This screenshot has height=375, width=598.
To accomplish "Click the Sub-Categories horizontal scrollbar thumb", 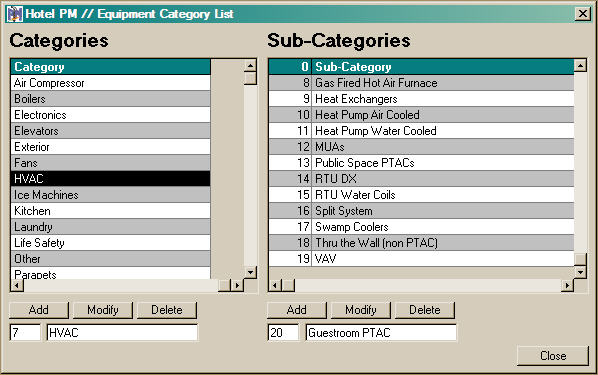I will tap(288, 285).
